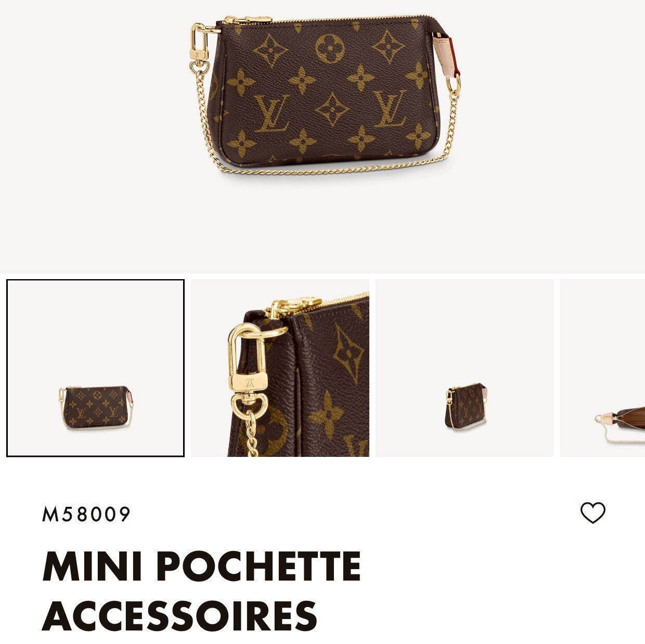Click the right LV monogram on main bag
Viewport: 645px width, 644px height.
(391, 108)
